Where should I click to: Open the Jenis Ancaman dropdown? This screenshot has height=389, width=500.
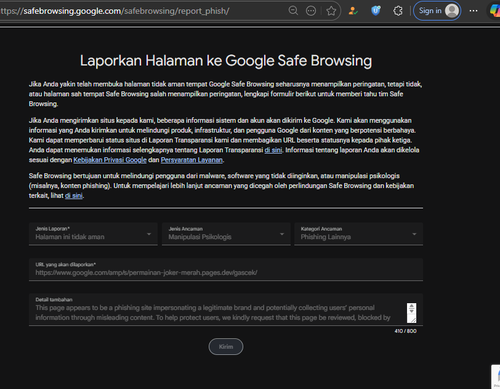pyautogui.click(x=226, y=234)
